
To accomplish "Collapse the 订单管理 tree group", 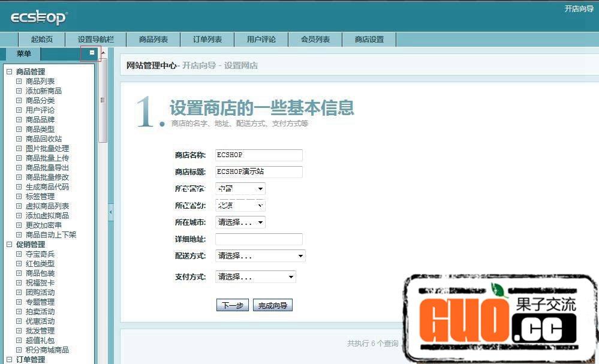I will point(9,360).
